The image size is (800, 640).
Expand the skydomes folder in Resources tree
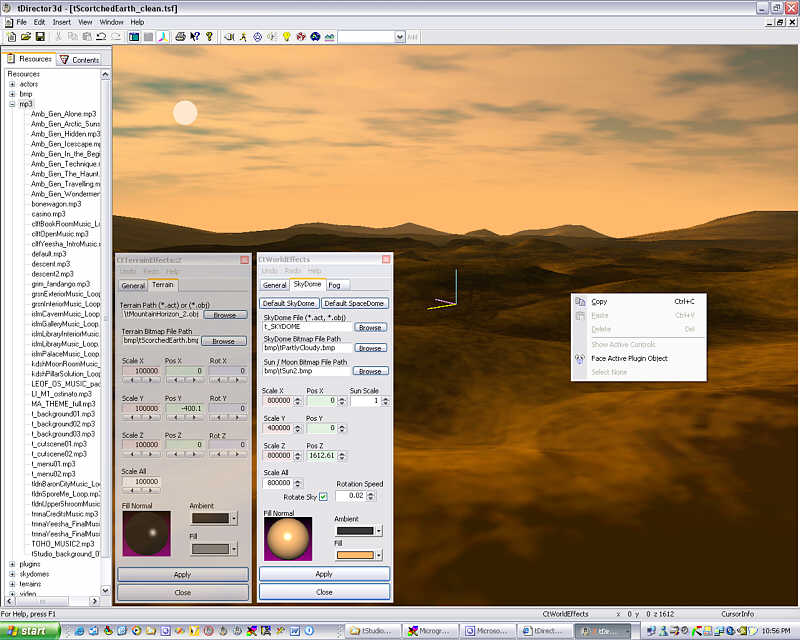12,574
